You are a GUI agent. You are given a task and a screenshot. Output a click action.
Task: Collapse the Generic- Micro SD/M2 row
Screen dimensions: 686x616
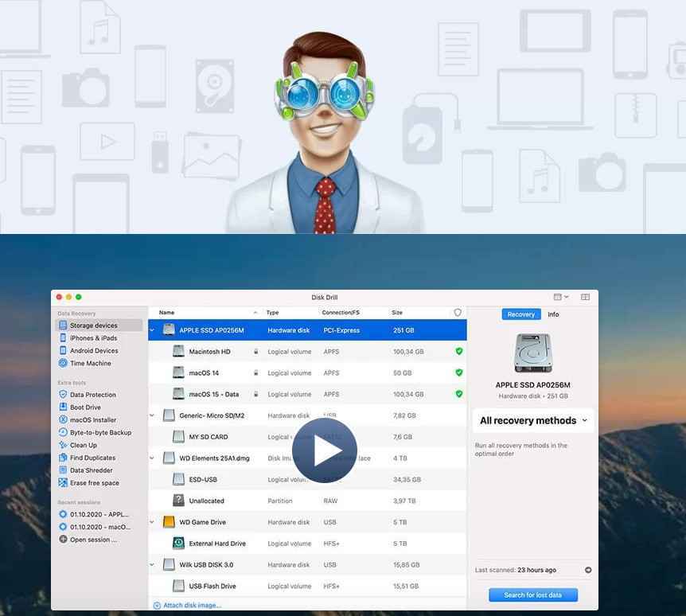(x=152, y=415)
